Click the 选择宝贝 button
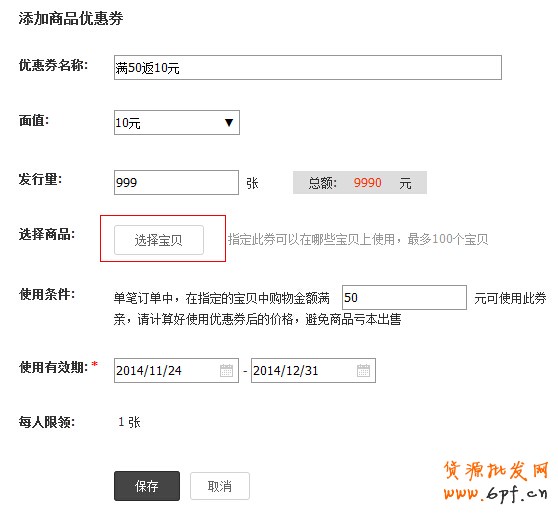Screen dimensions: 558x515 click(x=159, y=240)
